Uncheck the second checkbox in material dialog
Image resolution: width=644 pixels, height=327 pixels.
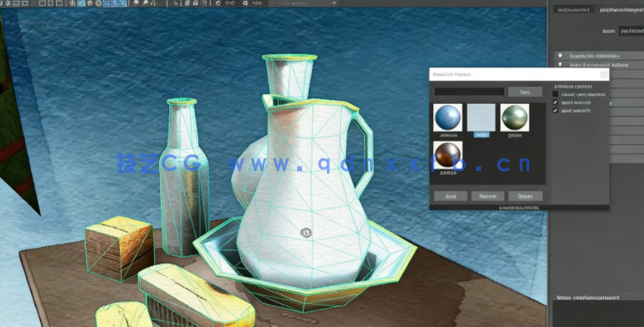[x=557, y=102]
